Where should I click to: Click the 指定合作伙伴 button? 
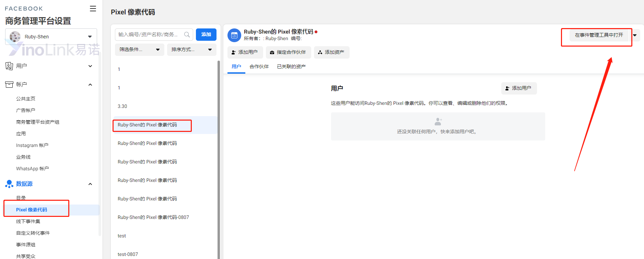point(288,52)
